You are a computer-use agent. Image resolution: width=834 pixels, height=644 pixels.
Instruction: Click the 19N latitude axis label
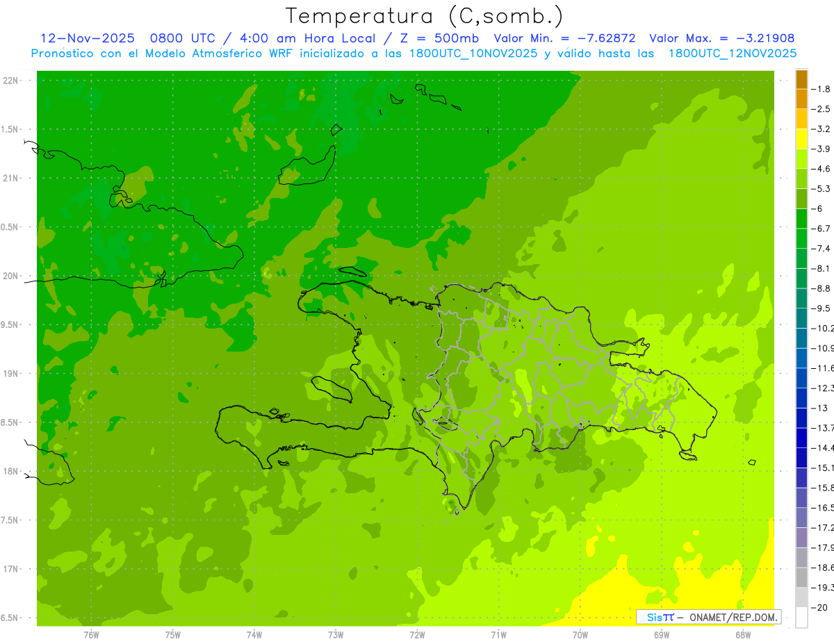coord(11,374)
